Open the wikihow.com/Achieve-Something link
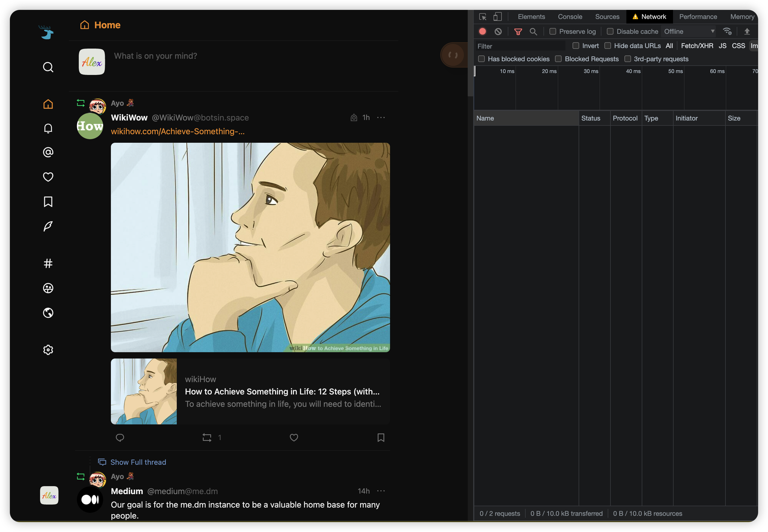768x532 pixels. [x=178, y=131]
